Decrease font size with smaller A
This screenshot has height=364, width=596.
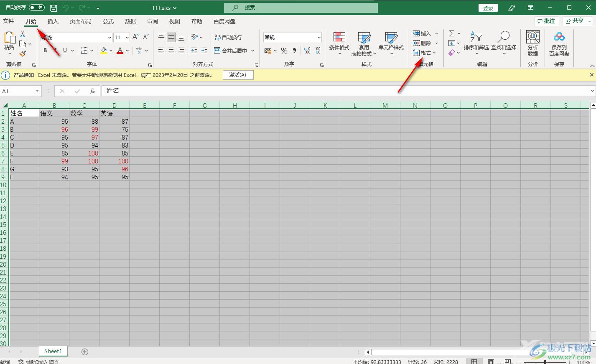click(x=146, y=37)
